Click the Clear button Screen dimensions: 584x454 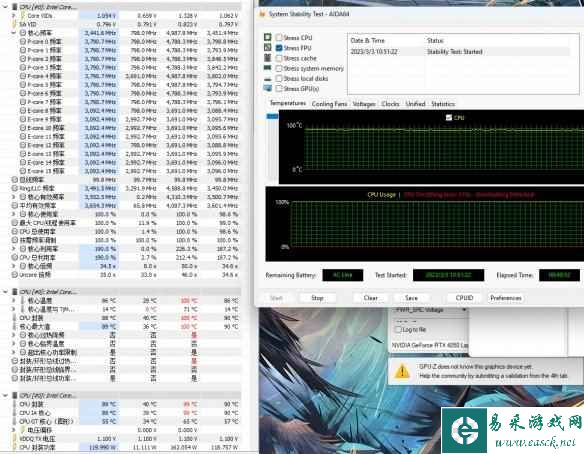(x=371, y=298)
